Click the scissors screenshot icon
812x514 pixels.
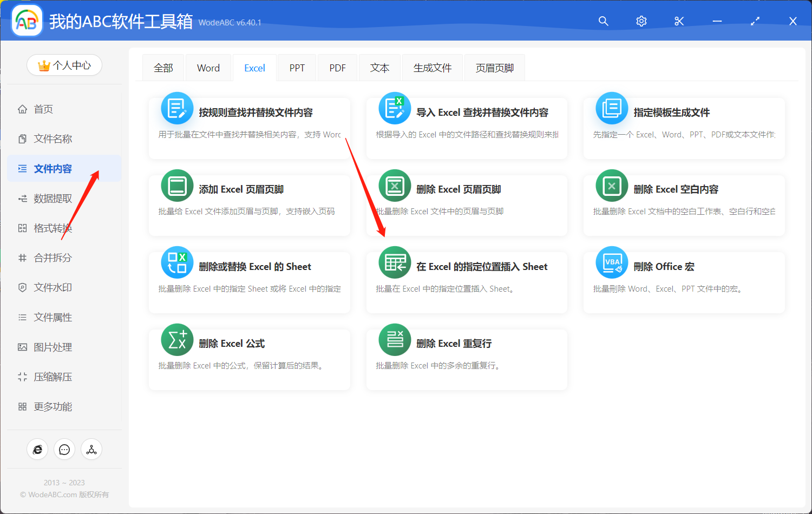coord(679,21)
